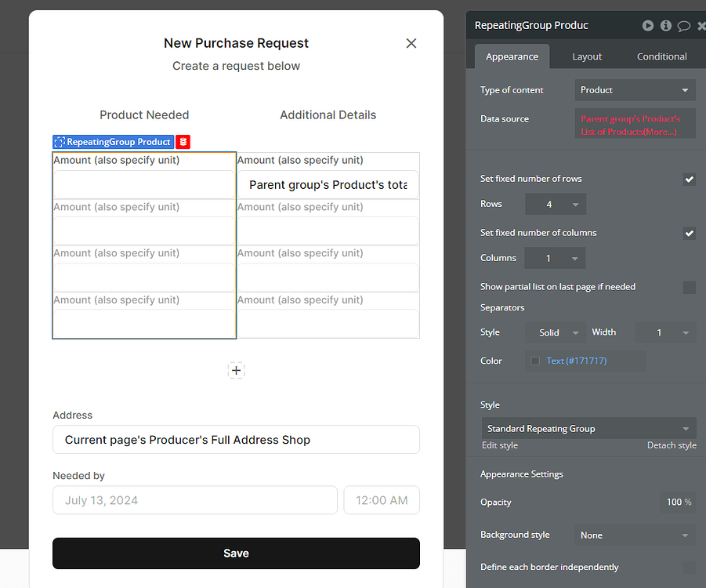Uncheck Set fixed number of columns
Image resolution: width=706 pixels, height=588 pixels.
point(689,233)
